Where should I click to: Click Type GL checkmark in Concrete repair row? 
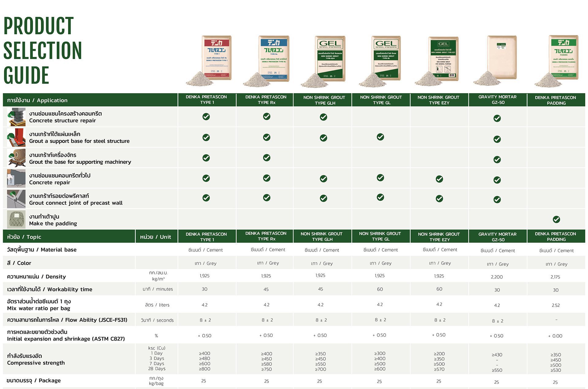(380, 178)
